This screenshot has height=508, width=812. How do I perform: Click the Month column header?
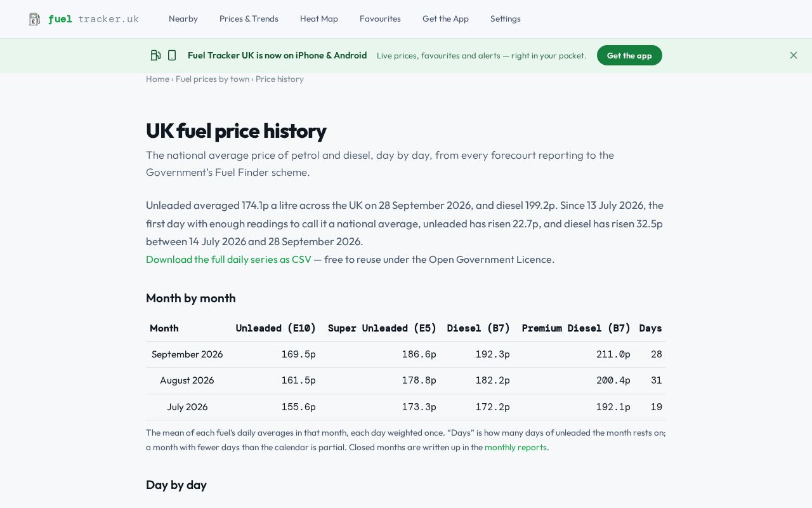(164, 328)
